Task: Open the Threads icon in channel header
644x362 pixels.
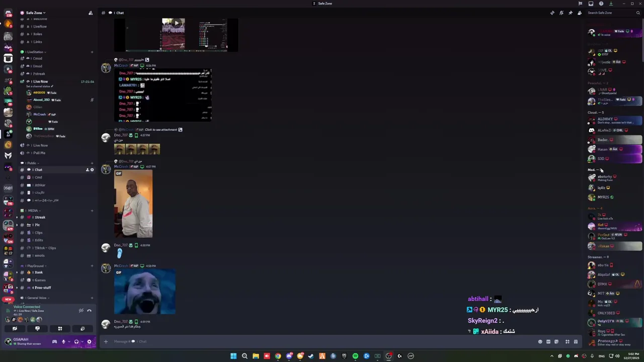Action: coord(552,13)
